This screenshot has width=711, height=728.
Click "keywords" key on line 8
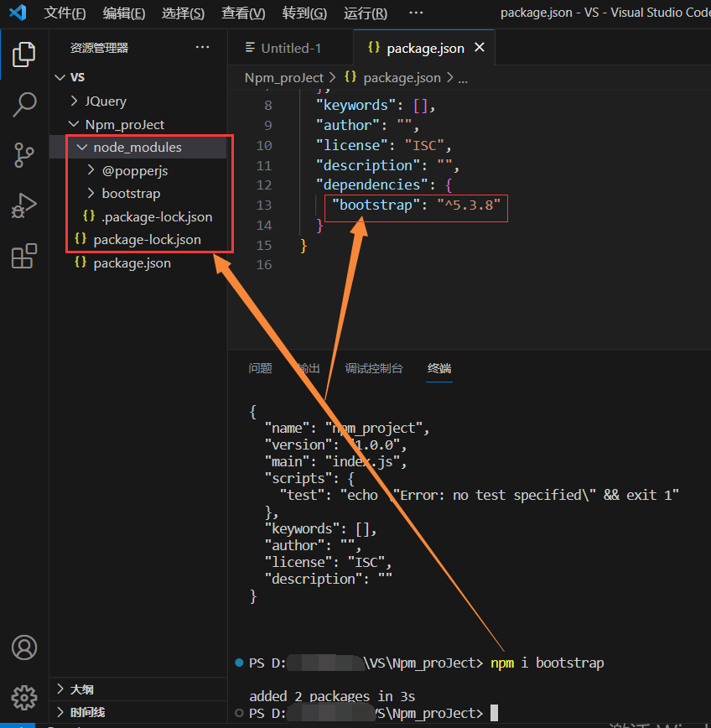coord(355,106)
